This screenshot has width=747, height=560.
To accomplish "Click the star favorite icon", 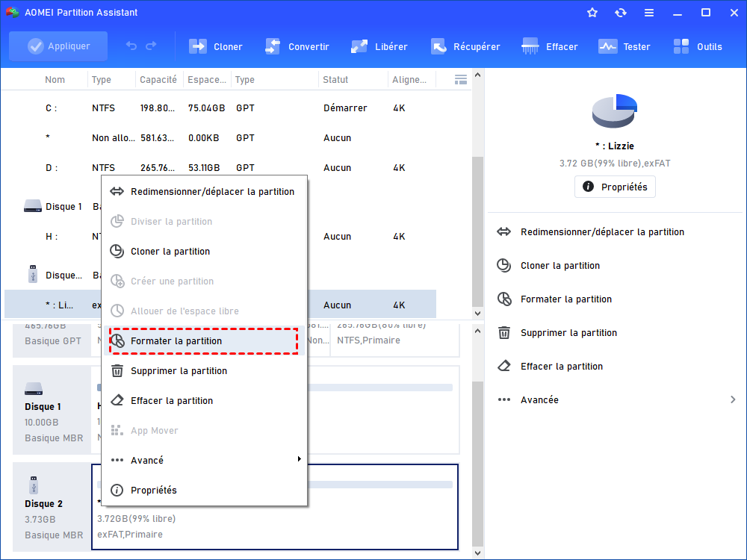I will tap(592, 13).
